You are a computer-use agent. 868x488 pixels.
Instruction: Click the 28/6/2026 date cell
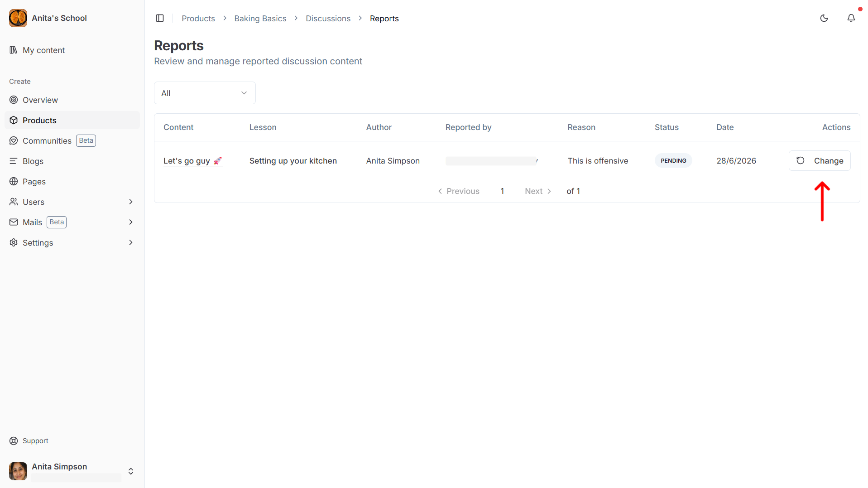736,161
